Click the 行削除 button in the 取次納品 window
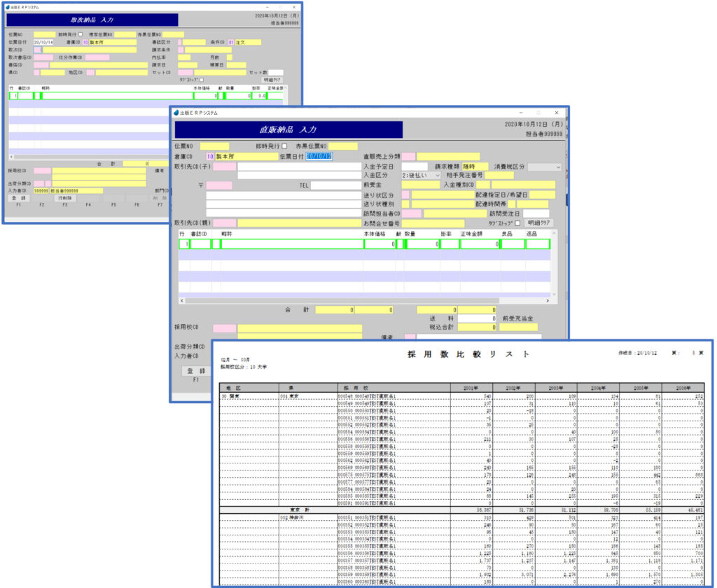717x588 pixels. point(65,198)
